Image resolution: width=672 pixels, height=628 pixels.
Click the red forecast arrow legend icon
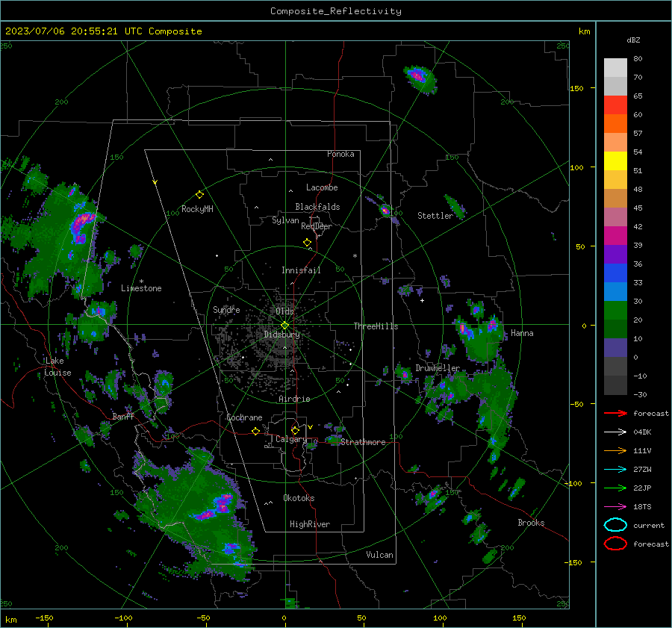tap(615, 413)
